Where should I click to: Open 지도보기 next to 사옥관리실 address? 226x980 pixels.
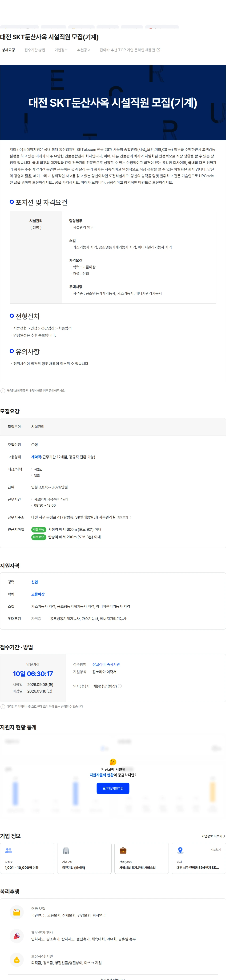tap(122, 517)
